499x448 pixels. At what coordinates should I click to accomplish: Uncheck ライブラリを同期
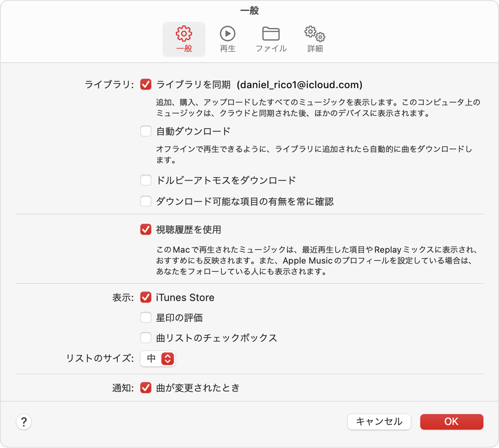pos(146,84)
